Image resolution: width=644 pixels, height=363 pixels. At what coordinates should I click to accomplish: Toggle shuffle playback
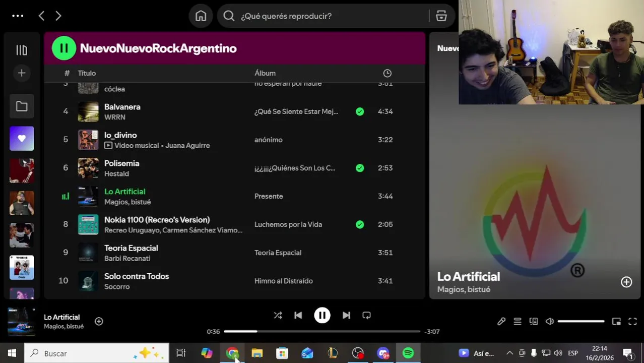[x=278, y=315]
